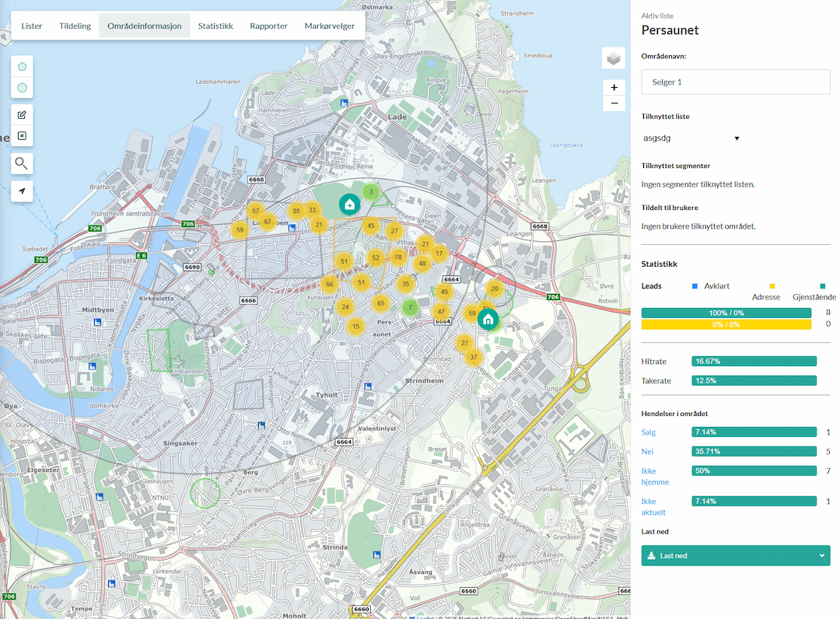Open the Markørvelger tab
Screen dimensions: 840x619
click(330, 26)
